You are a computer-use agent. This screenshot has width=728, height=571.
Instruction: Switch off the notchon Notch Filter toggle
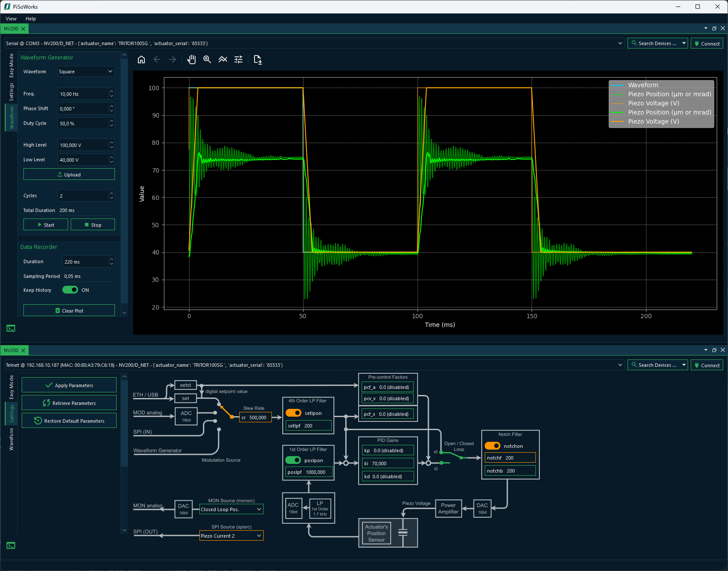click(493, 446)
